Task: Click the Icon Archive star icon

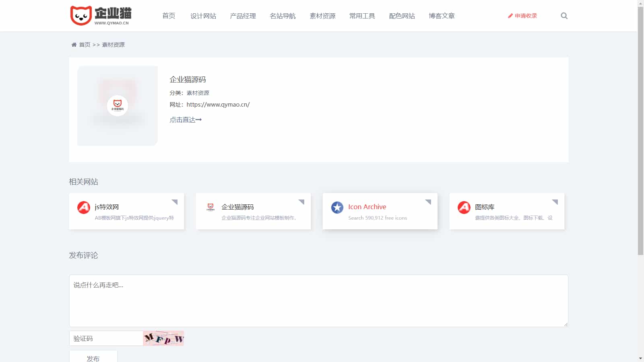Action: [337, 208]
